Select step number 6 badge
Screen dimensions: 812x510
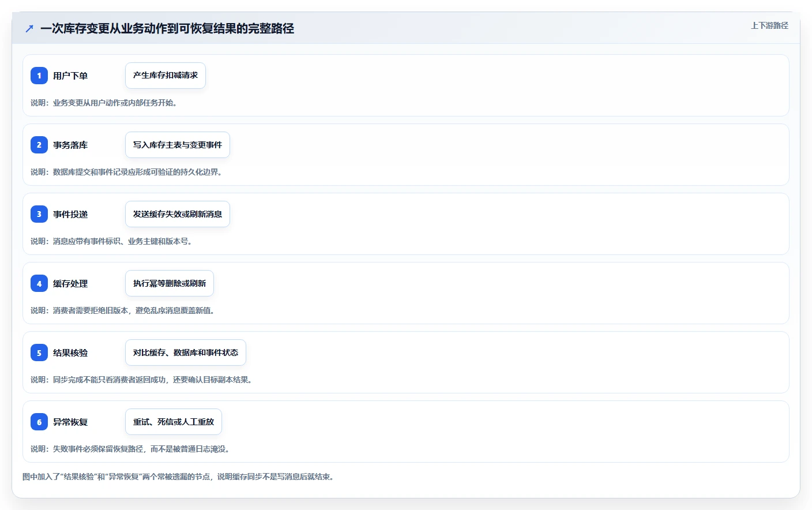(39, 422)
